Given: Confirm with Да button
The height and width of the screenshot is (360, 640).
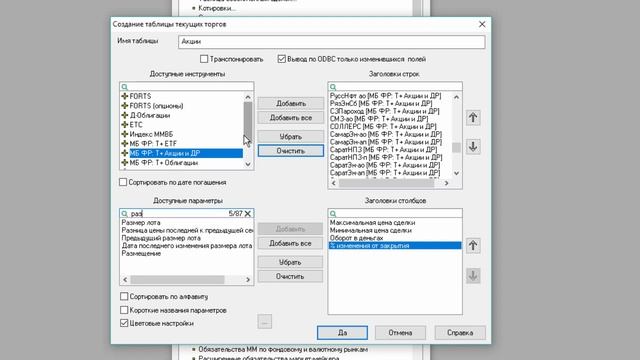Looking at the screenshot, I should point(342,333).
